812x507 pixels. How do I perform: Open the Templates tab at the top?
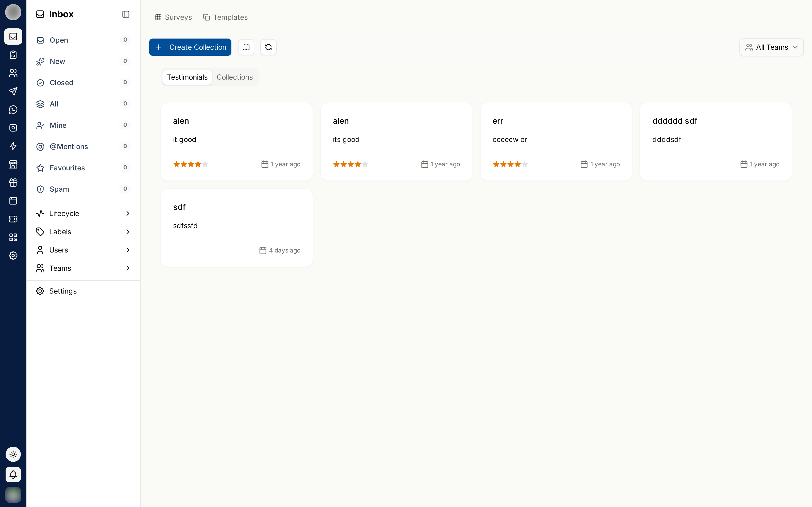pyautogui.click(x=226, y=17)
